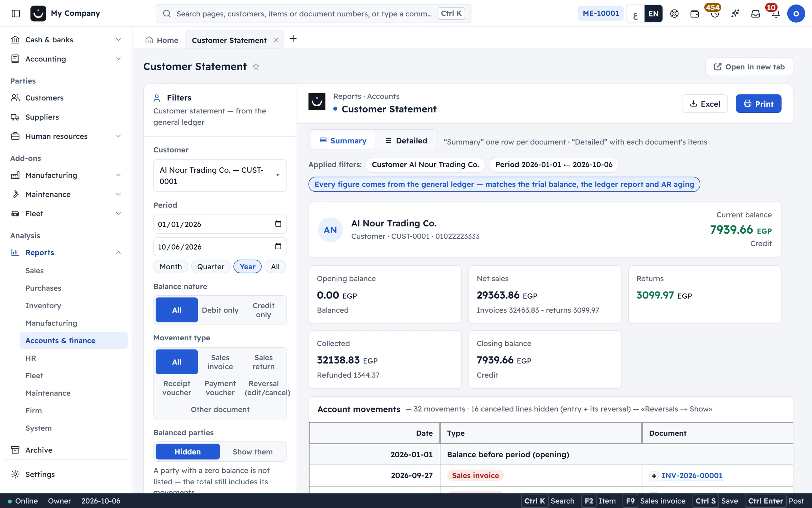
Task: Open the AI sparkles icon
Action: pyautogui.click(x=735, y=14)
